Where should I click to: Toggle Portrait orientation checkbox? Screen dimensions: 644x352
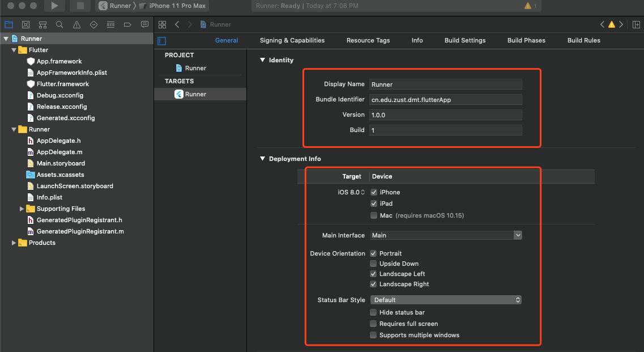click(x=373, y=253)
